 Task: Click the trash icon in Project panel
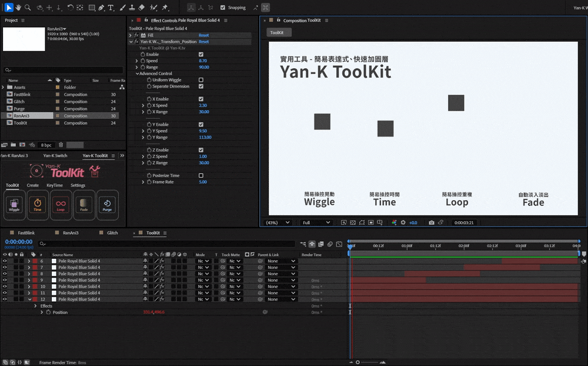coord(61,145)
